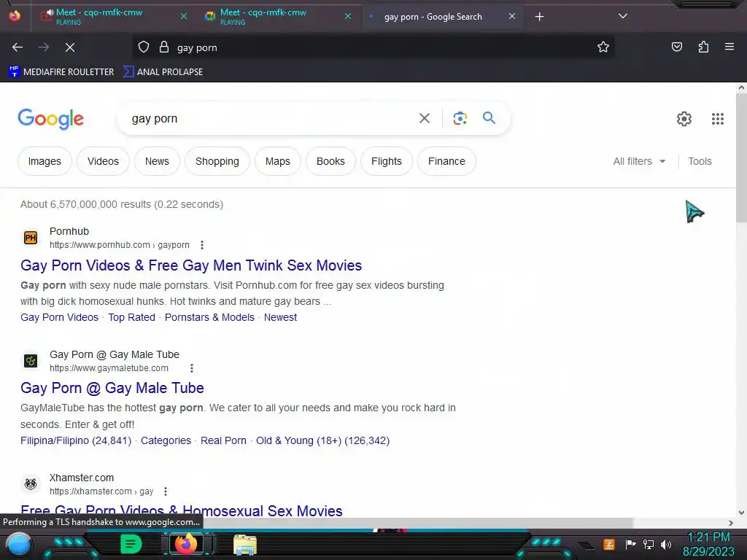This screenshot has width=747, height=560.
Task: Clear the Google search box text
Action: coord(424,118)
